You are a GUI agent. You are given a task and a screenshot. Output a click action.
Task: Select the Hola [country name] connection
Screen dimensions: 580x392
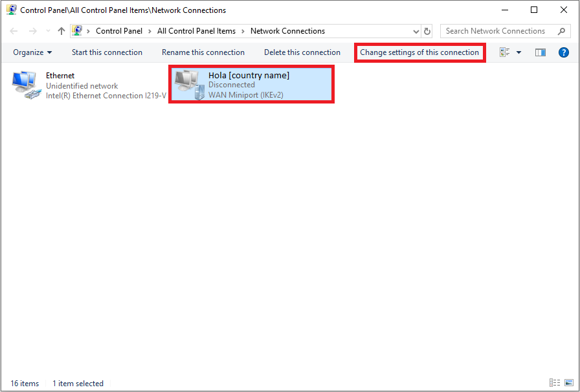pos(249,76)
